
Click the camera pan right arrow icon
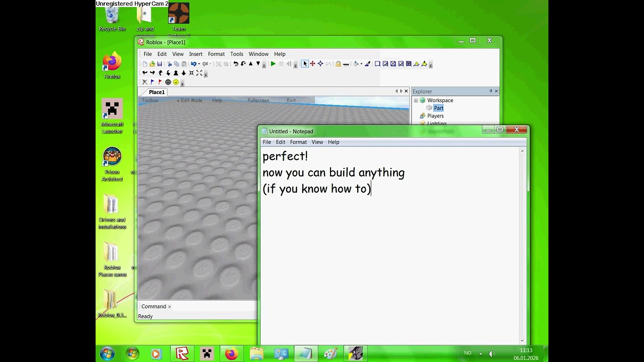click(152, 73)
